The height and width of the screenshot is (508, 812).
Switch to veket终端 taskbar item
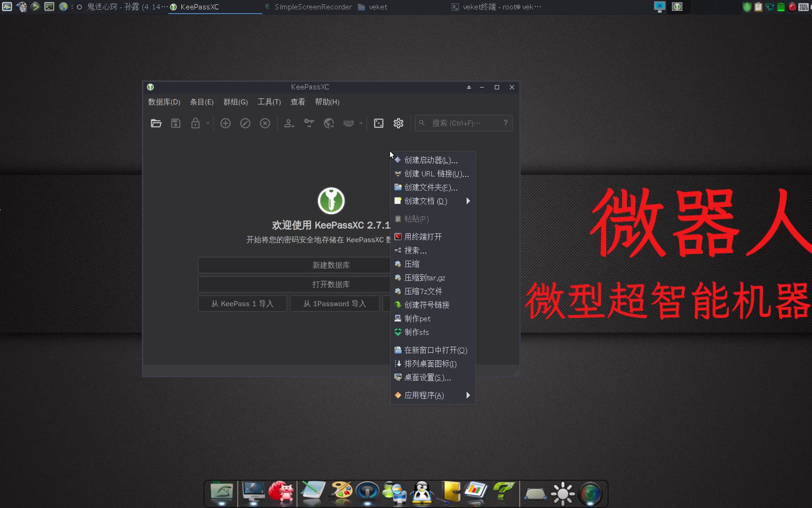tap(496, 7)
